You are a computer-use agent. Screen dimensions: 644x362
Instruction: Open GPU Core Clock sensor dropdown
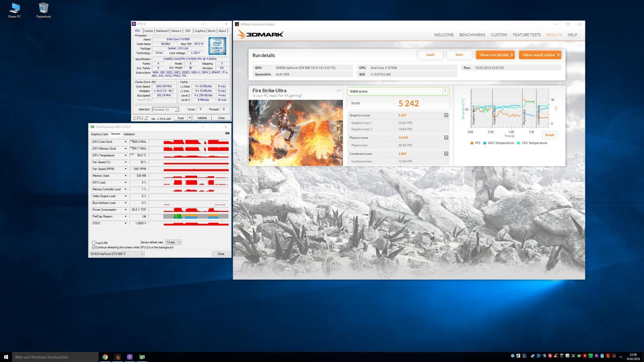click(126, 142)
